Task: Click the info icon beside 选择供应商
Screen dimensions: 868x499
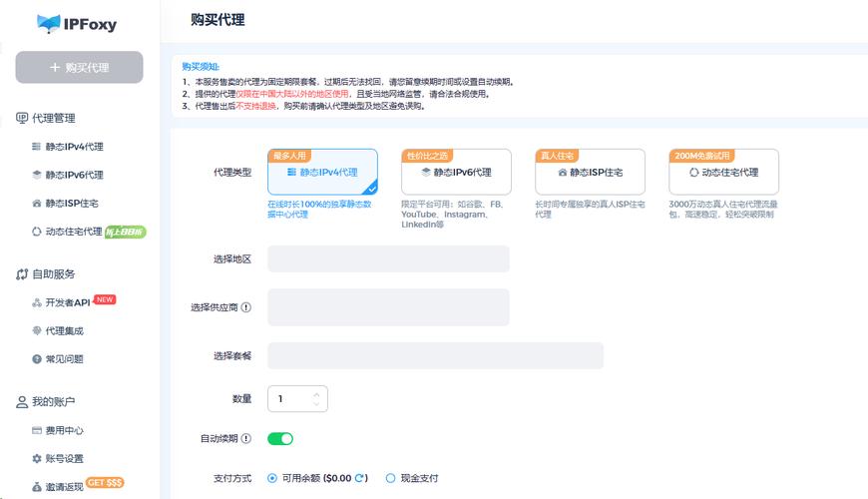Action: (246, 306)
